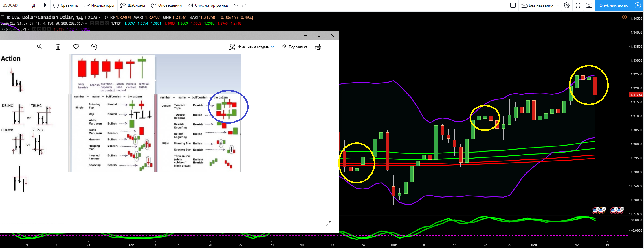Viewport: 644px width, 249px height.
Task: Open settings gear of the BB indicator
Action: pos(39,29)
